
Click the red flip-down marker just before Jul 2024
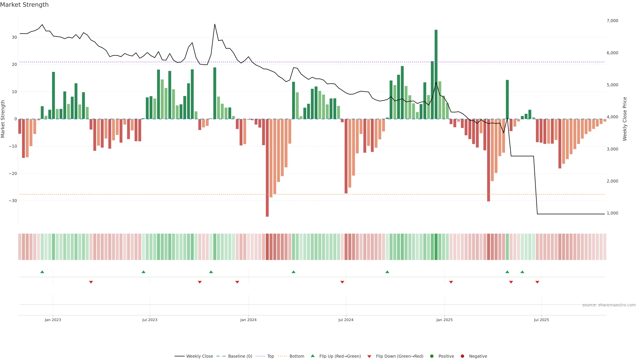342,282
